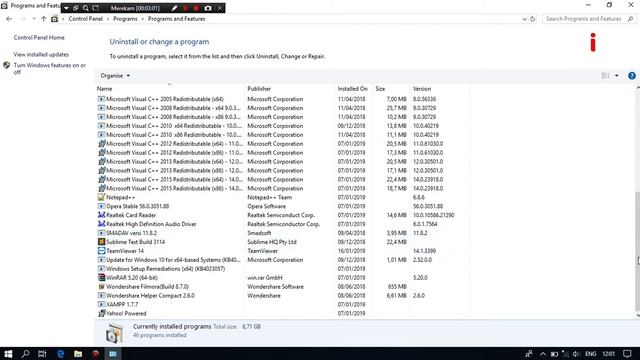Click the red pause recording button

pyautogui.click(x=185, y=8)
